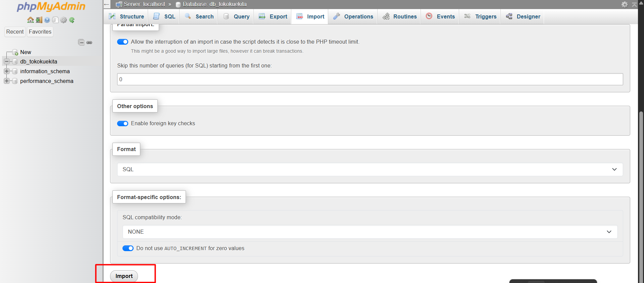Toggle the allow import interruption switch
Screen dimensions: 644x283
(122, 42)
